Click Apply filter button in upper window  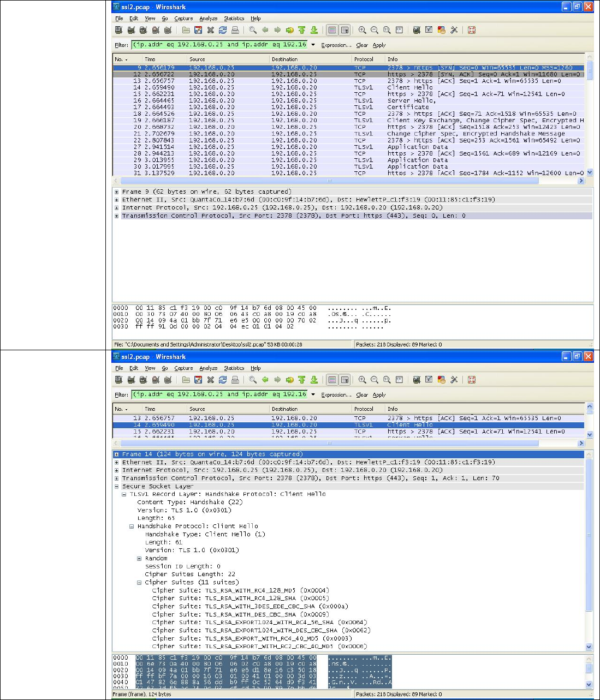point(379,45)
